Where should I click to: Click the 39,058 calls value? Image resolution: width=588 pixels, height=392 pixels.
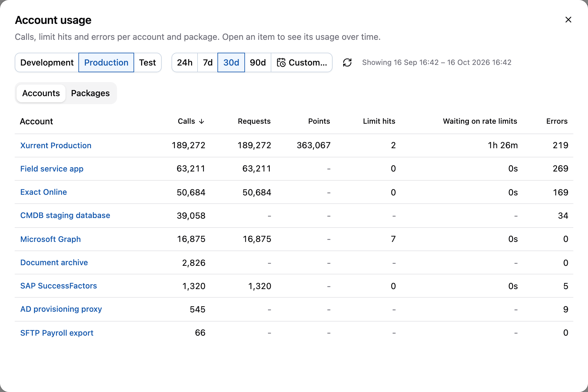pyautogui.click(x=191, y=216)
